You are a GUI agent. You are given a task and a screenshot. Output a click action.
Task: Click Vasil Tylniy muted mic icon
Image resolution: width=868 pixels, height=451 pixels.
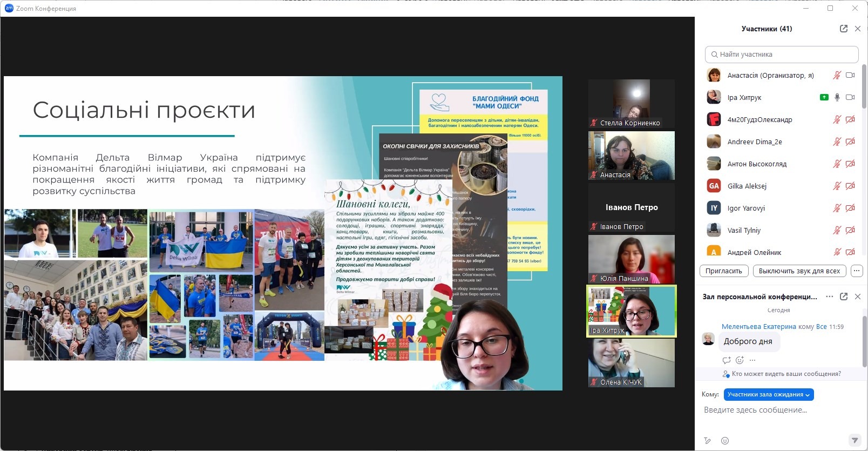837,230
